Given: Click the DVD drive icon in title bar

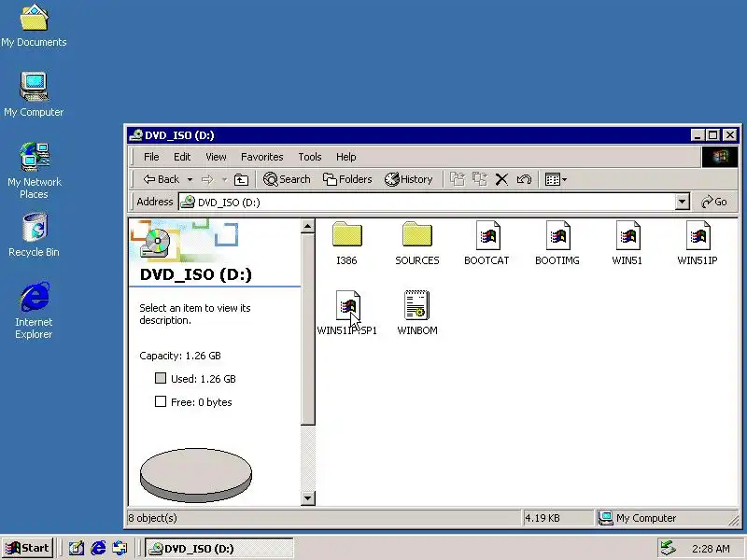Looking at the screenshot, I should [135, 135].
